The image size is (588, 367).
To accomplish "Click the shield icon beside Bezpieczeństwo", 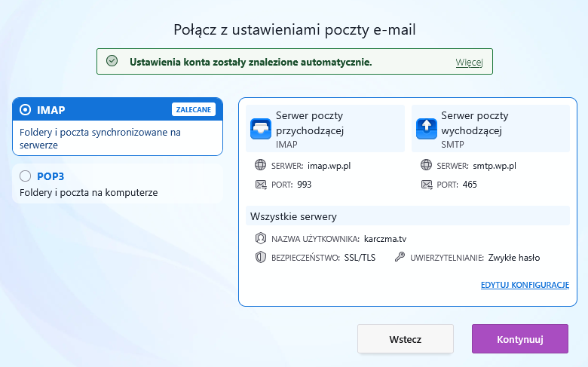I will click(260, 257).
